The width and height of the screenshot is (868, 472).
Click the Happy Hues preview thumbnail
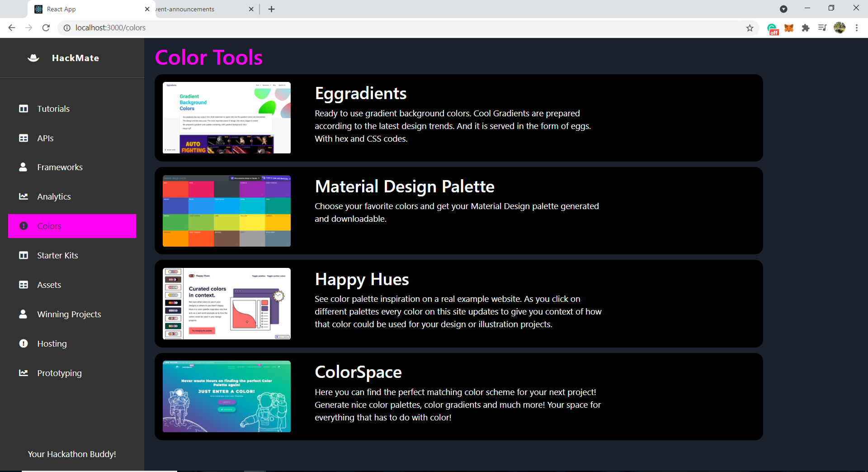226,304
